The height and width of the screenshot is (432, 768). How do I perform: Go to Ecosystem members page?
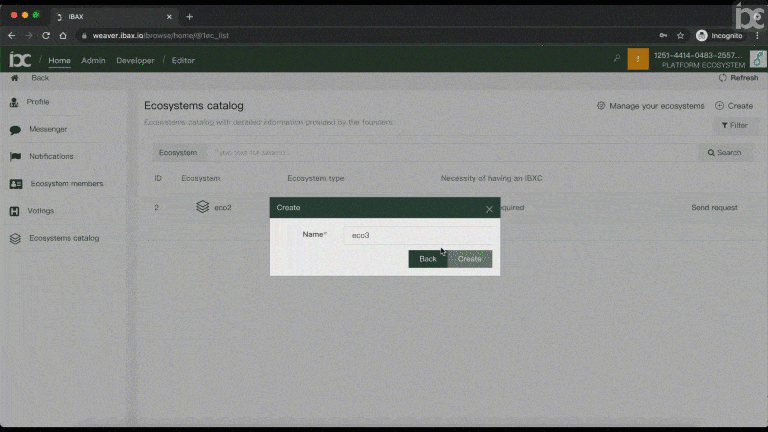pyautogui.click(x=66, y=184)
